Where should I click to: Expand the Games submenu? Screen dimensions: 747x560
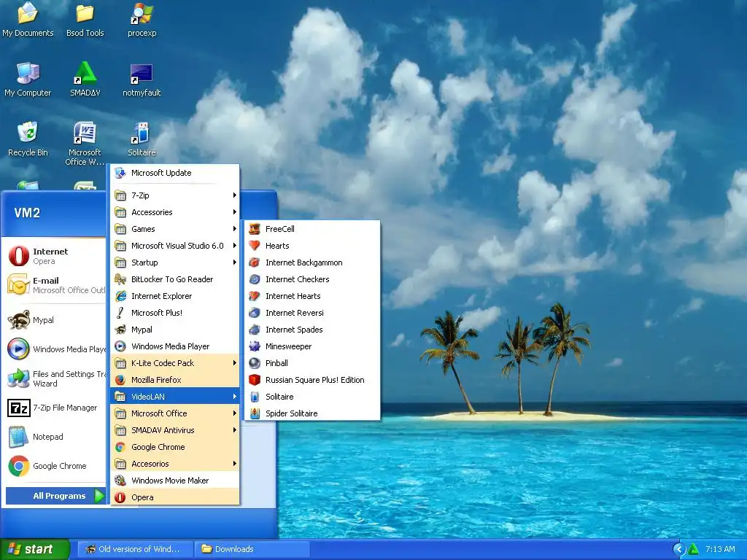tap(175, 229)
